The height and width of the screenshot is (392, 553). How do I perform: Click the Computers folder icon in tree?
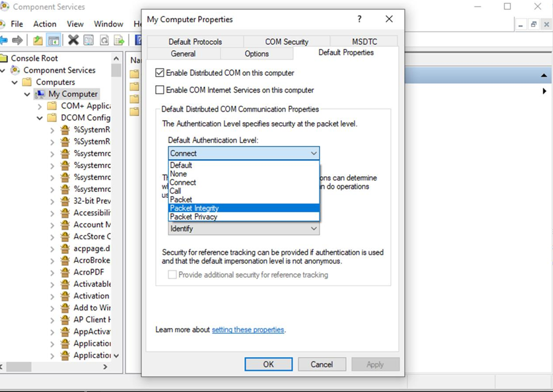click(27, 82)
